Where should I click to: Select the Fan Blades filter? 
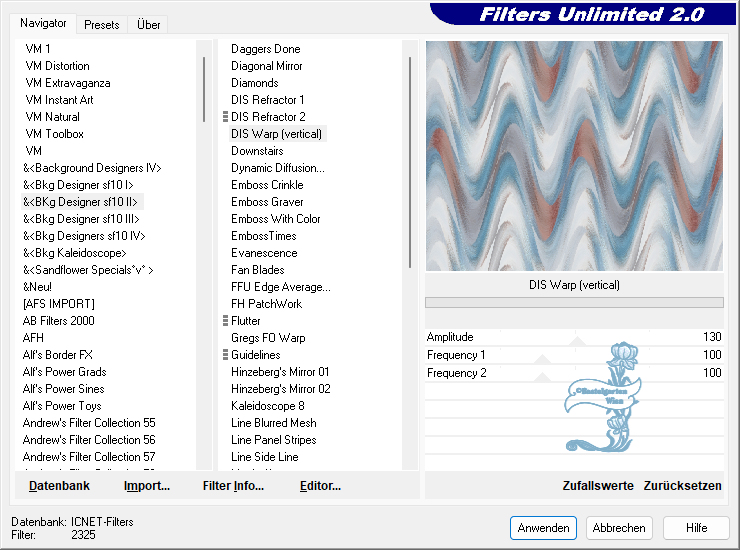pos(258,270)
